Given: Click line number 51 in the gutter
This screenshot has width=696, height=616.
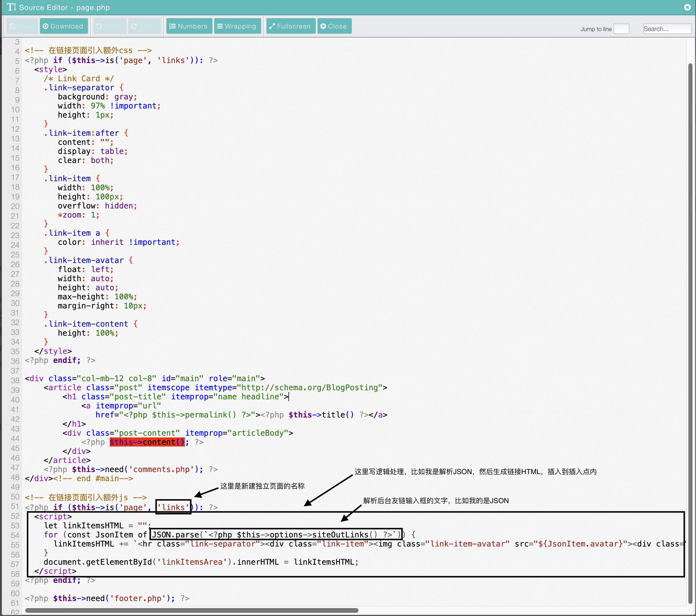Looking at the screenshot, I should coord(15,506).
